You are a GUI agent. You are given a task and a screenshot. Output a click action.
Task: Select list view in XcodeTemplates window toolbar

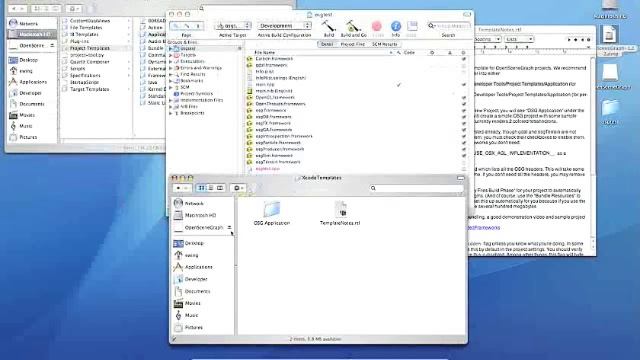click(211, 188)
